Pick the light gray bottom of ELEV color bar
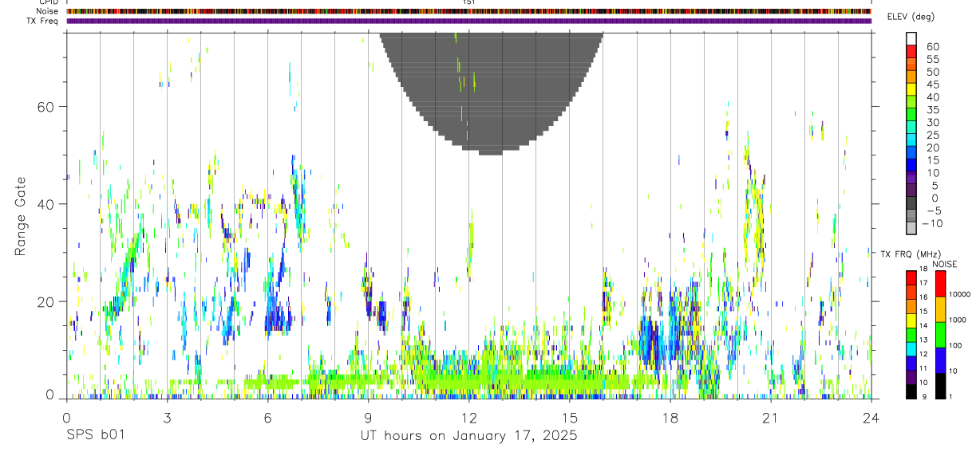Image resolution: width=980 pixels, height=452 pixels. click(911, 228)
